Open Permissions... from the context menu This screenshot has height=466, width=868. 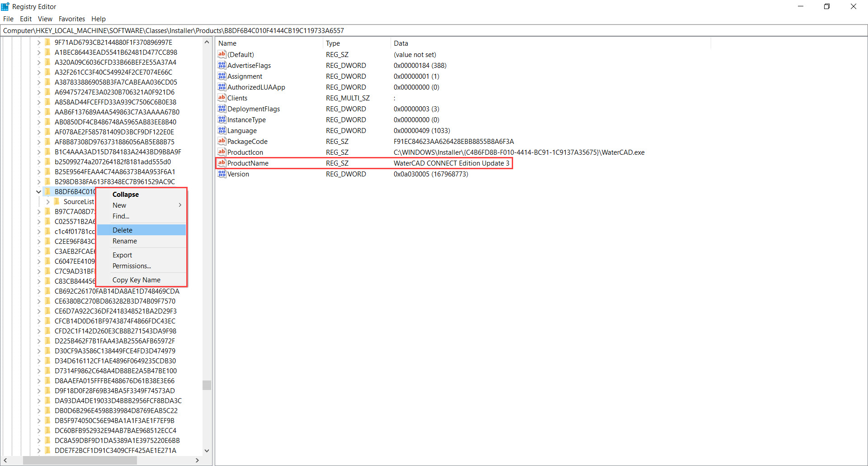point(142,266)
